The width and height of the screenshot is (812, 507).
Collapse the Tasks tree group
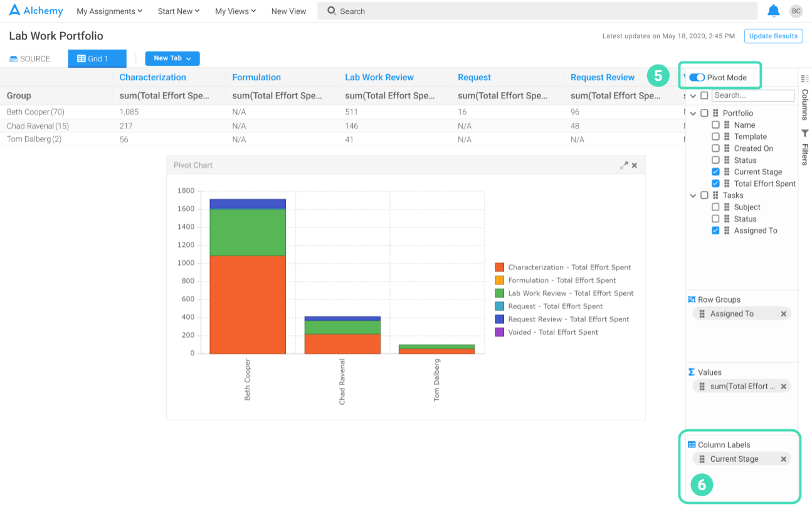[x=693, y=196]
